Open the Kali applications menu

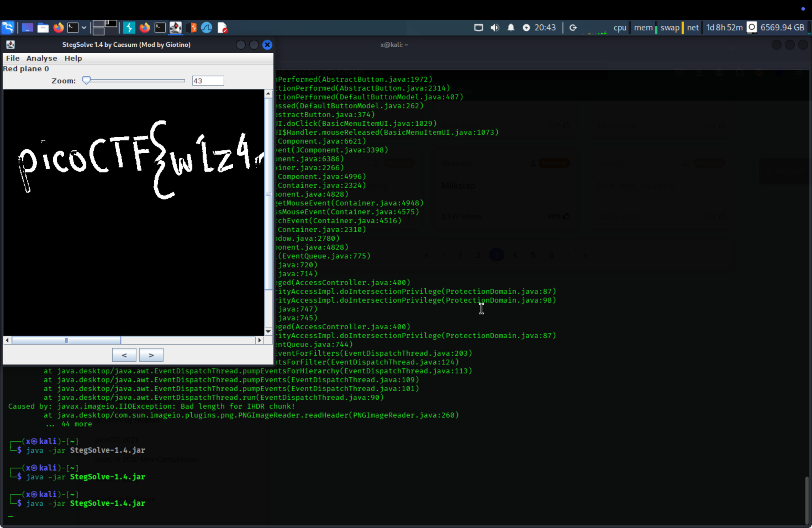click(x=7, y=28)
